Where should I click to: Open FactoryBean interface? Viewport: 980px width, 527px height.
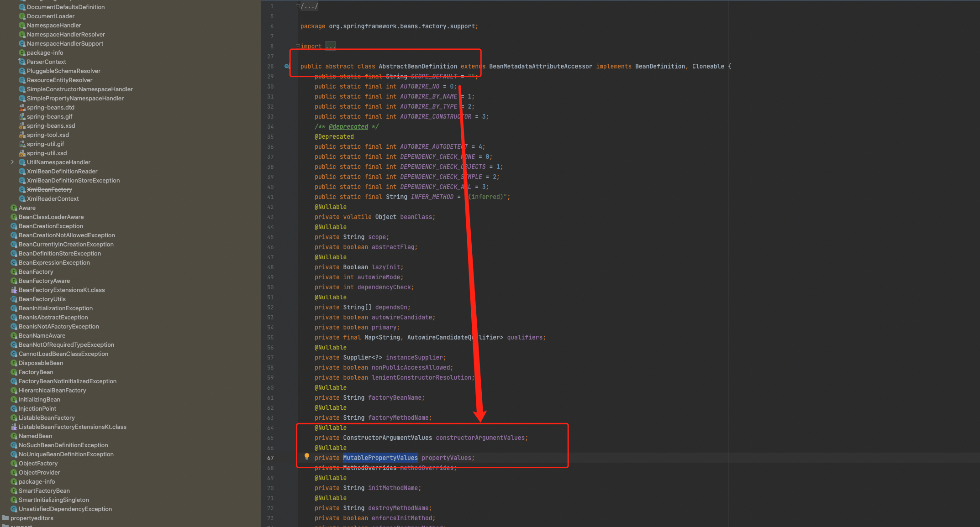[x=36, y=372]
